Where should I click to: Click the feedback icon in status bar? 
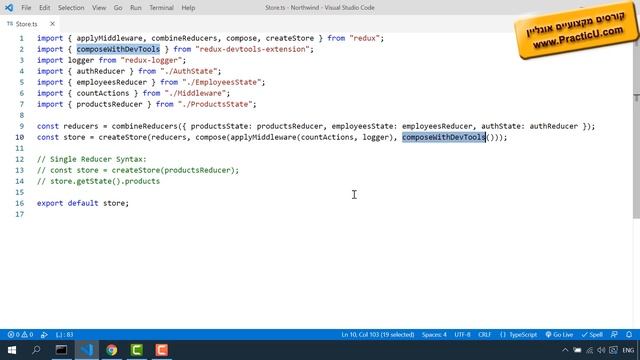tap(614, 335)
